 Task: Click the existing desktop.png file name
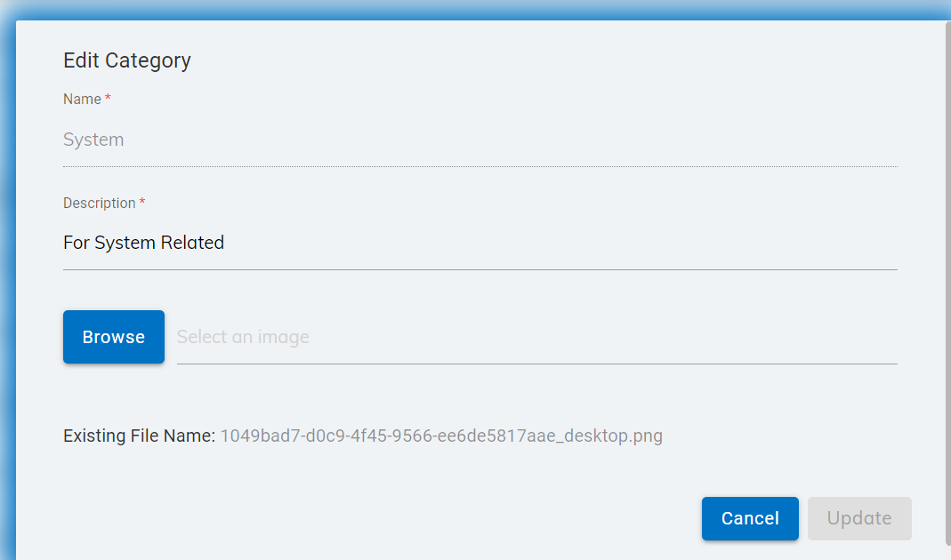(x=441, y=436)
